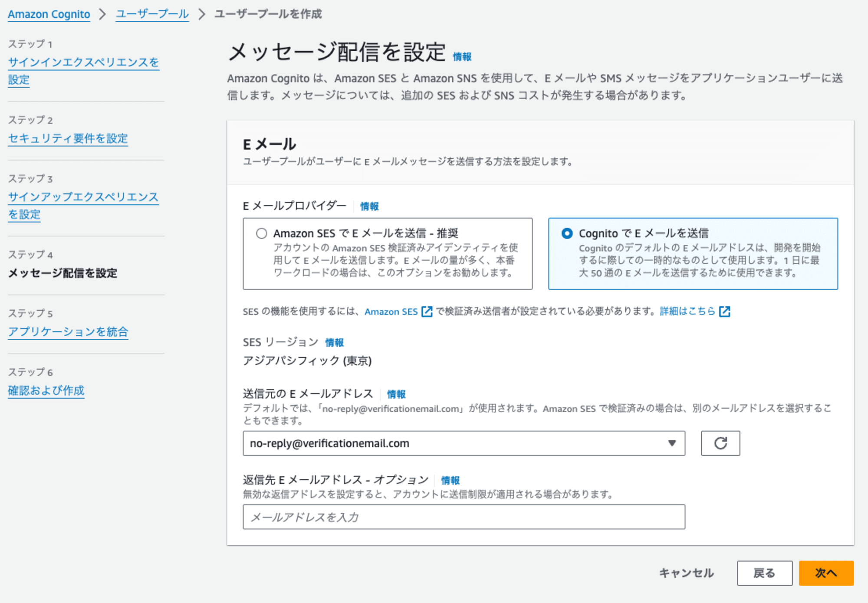This screenshot has height=603, width=868.
Task: Click current step メッセージ配信を設定 in sidebar
Action: (x=63, y=273)
